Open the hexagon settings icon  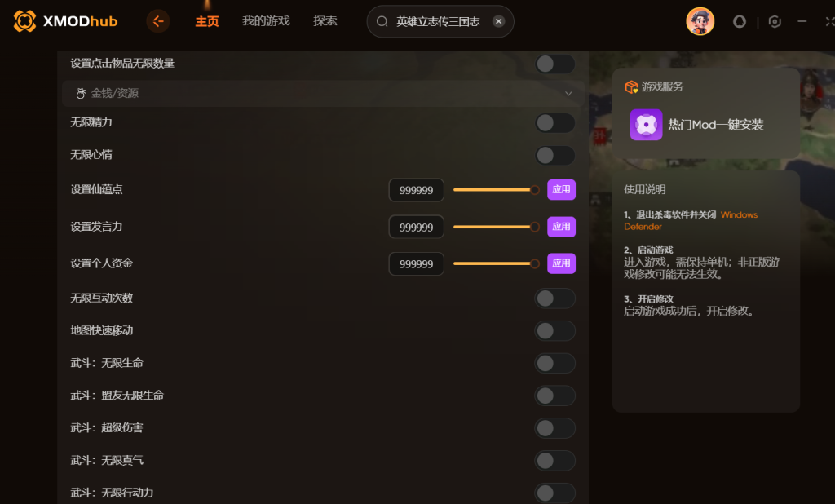[775, 22]
